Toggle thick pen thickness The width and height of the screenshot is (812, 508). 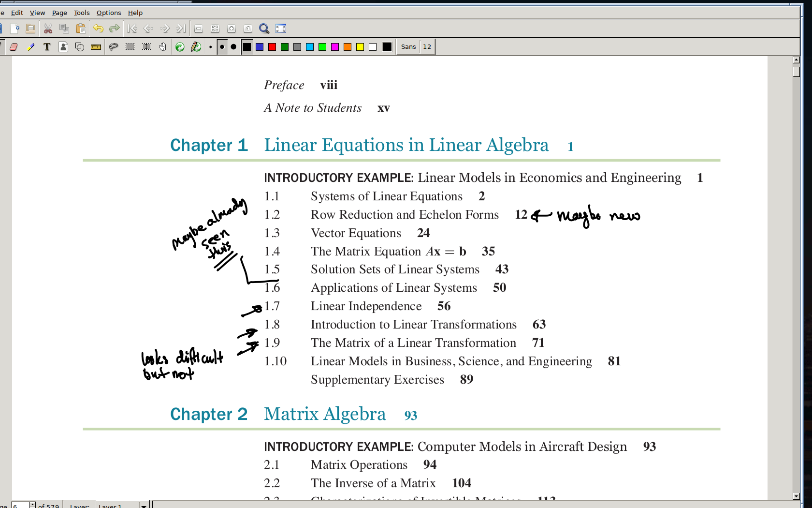(x=234, y=46)
